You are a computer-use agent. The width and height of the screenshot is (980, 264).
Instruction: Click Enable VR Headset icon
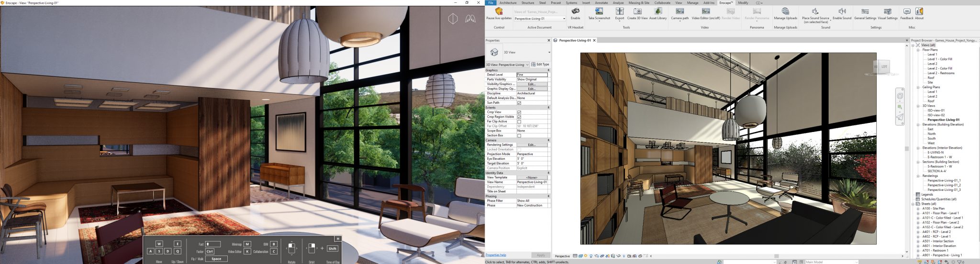point(575,11)
